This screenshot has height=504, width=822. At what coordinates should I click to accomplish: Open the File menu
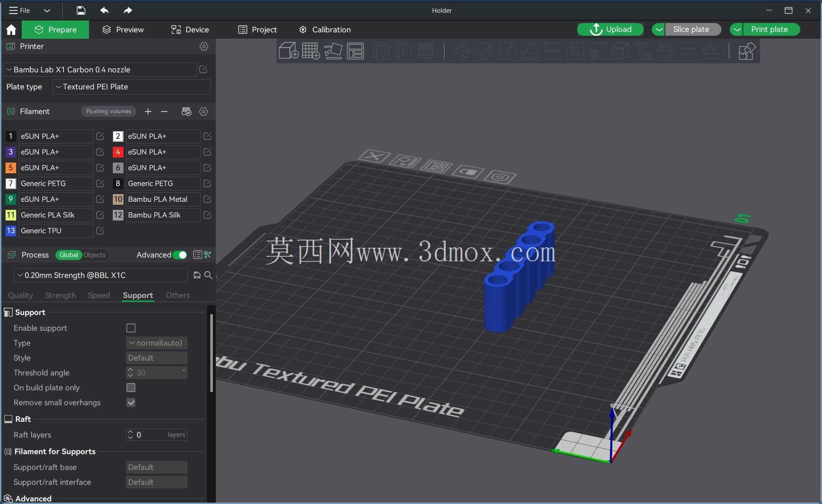point(20,10)
